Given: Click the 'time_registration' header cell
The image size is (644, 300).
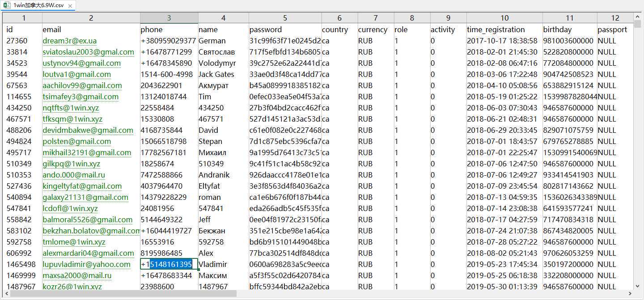Looking at the screenshot, I should [x=504, y=30].
